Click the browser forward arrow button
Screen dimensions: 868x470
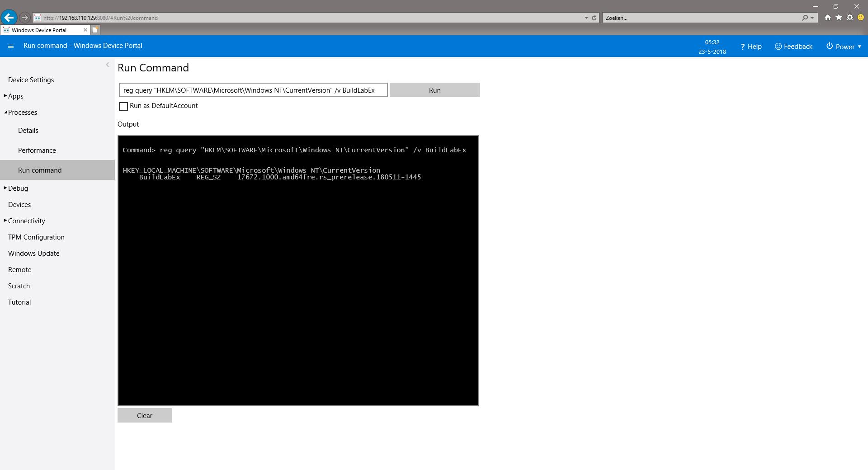25,18
